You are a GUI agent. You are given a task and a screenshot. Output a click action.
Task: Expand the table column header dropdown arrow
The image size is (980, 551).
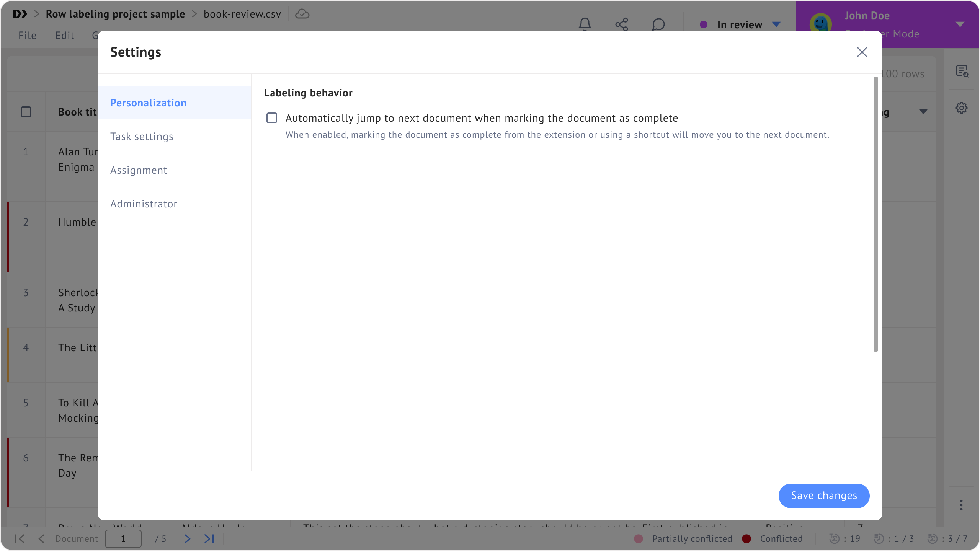point(923,112)
